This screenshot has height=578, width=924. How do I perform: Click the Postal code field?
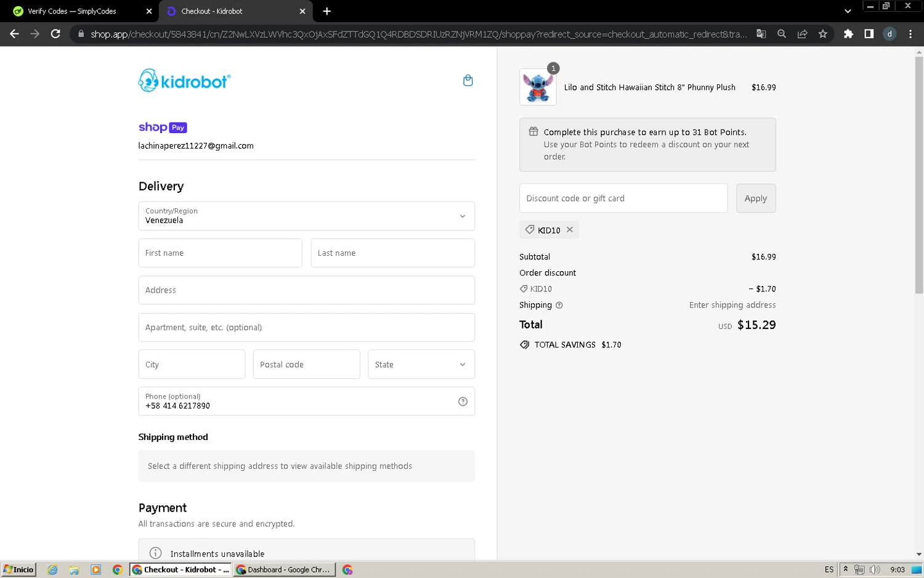[x=306, y=364]
